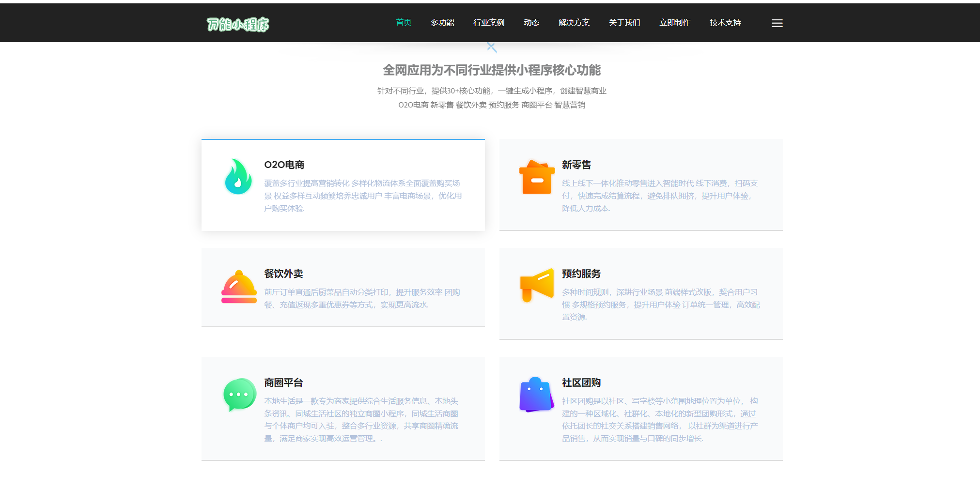Click the 餐饮外卖 description starting 前厅订单
The image size is (980, 488).
pyautogui.click(x=362, y=298)
